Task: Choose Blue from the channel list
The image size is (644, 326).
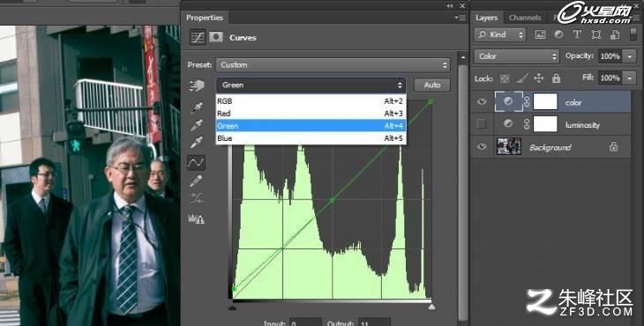Action: 311,138
